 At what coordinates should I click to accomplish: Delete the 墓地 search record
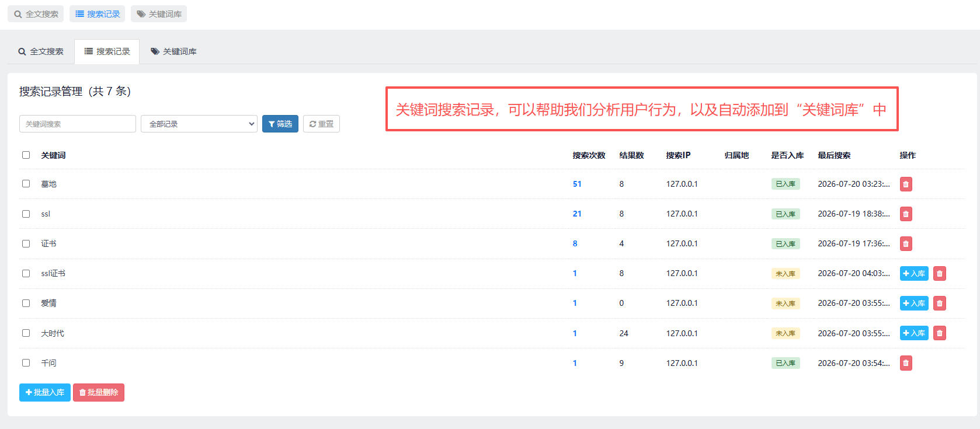[x=906, y=184]
